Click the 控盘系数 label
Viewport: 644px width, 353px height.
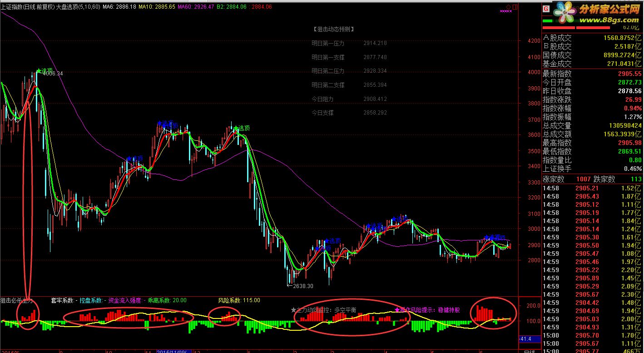point(91,300)
